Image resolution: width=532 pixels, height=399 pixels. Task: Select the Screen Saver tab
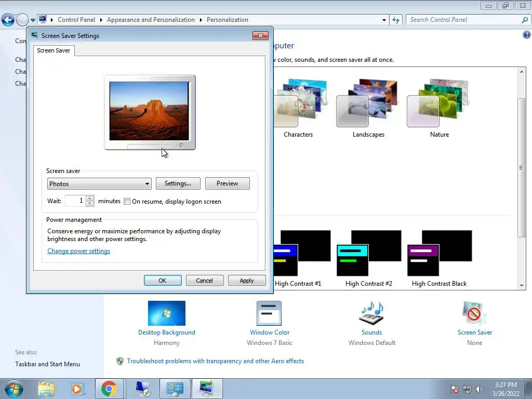tap(54, 50)
